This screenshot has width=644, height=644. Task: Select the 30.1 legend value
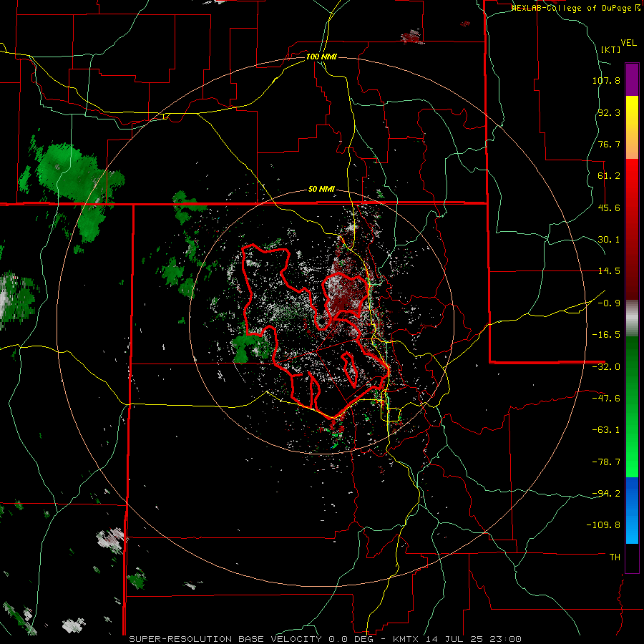609,240
